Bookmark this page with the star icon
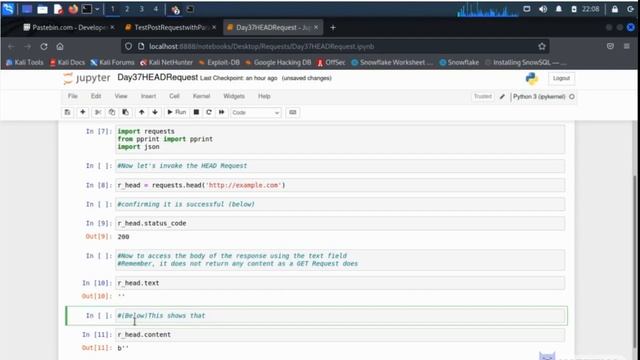The image size is (640, 360). (x=542, y=47)
